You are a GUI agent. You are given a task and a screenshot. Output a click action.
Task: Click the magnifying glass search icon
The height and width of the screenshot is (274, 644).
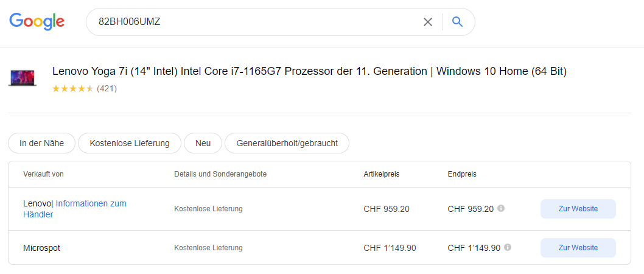458,23
